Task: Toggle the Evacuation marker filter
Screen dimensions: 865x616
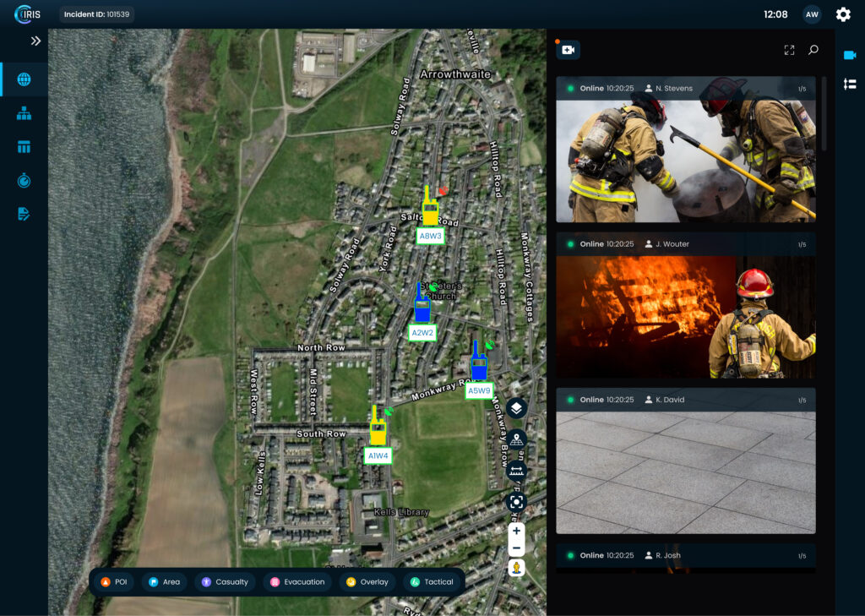Action: tap(297, 582)
